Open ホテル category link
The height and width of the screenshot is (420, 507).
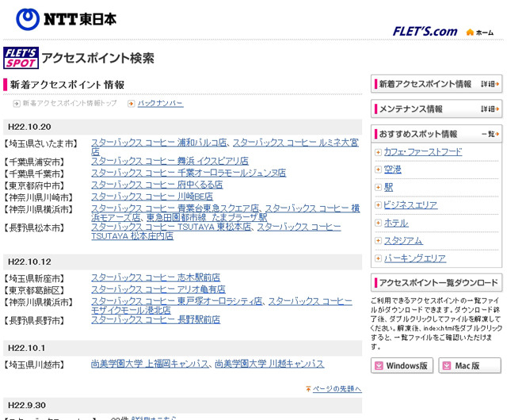tap(396, 223)
